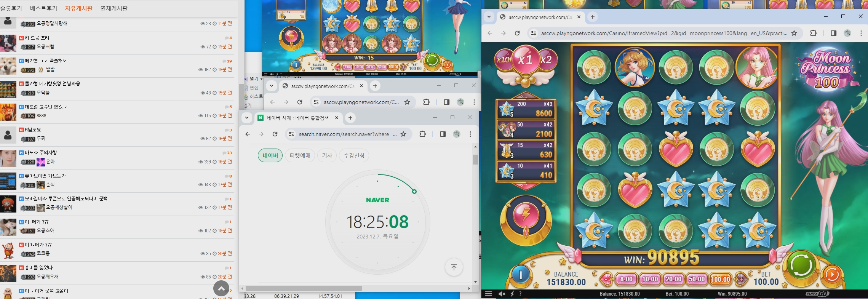Screen dimensions: 868x299
Task: Add a new tab in the moonprincess100 game window
Action: [x=592, y=17]
